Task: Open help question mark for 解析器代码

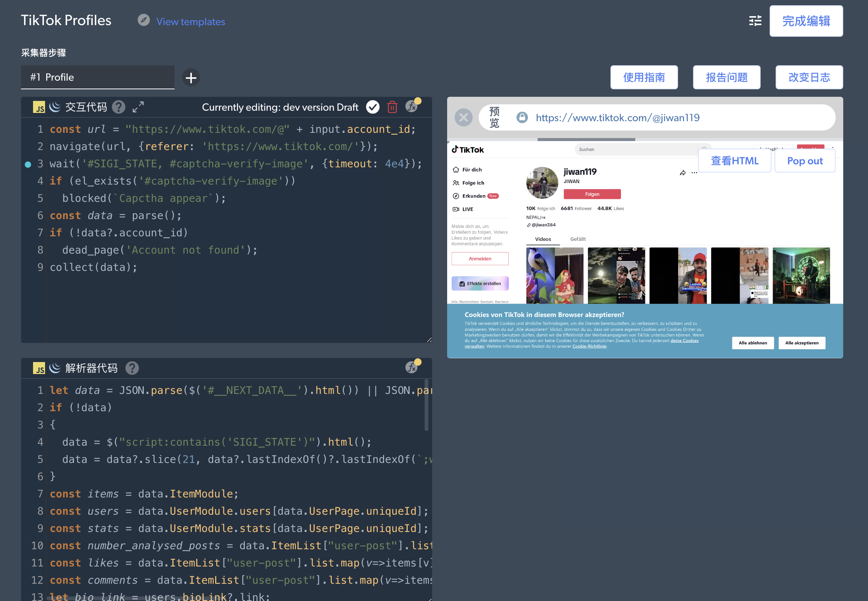Action: (x=132, y=368)
